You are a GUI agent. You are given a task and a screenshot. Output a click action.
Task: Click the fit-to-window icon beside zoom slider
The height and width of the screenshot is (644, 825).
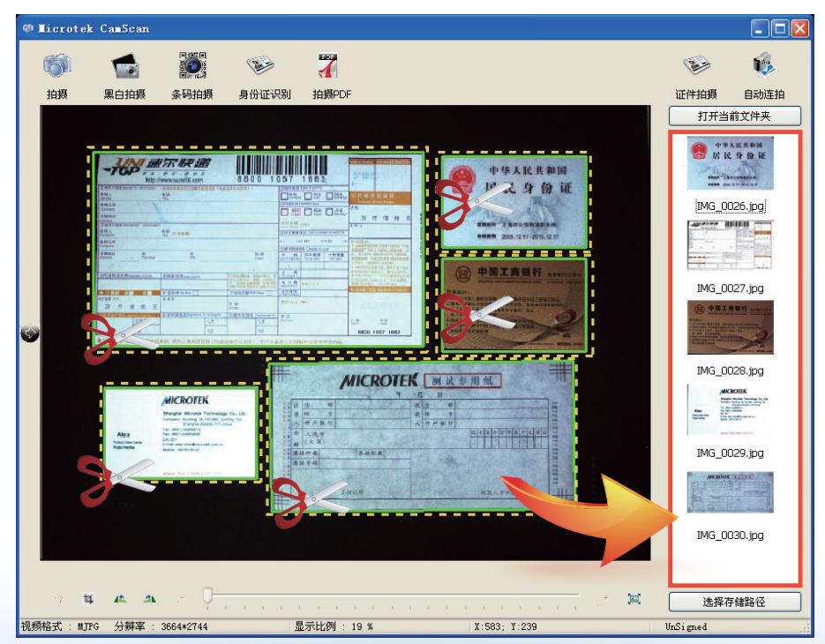634,599
